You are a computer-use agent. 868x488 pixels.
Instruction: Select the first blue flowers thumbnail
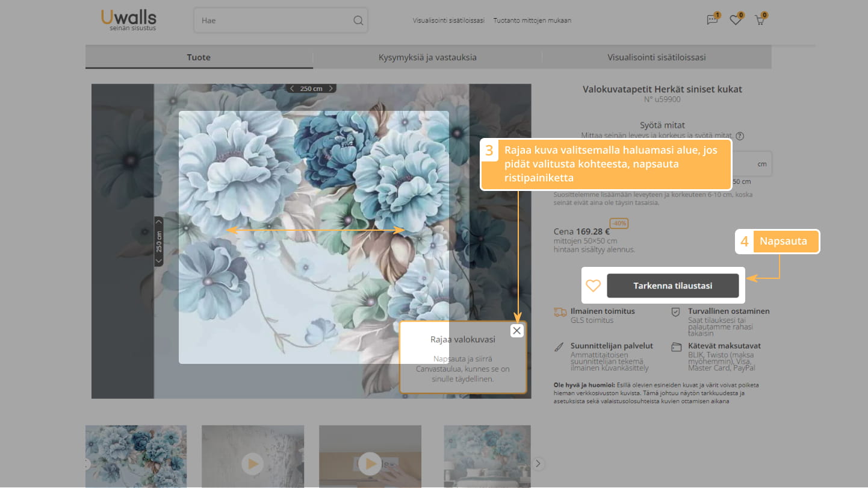click(x=136, y=456)
